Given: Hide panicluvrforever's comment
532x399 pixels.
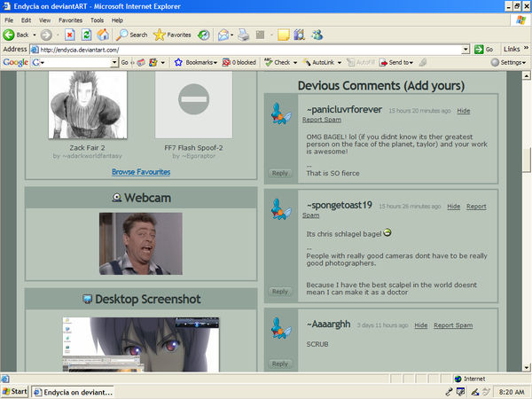Looking at the screenshot, I should coord(464,111).
